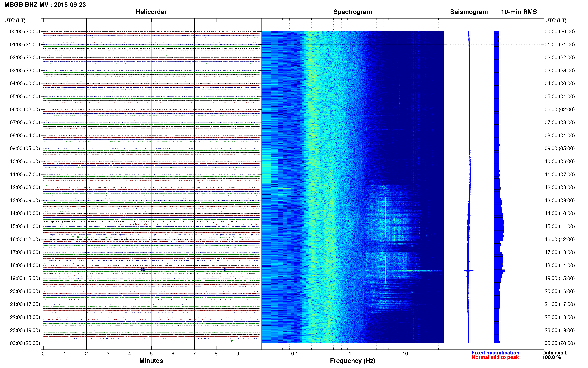Screen dimensions: 588x368
Task: Click left time label '22:00 (18:00)'
Action: click(25, 317)
